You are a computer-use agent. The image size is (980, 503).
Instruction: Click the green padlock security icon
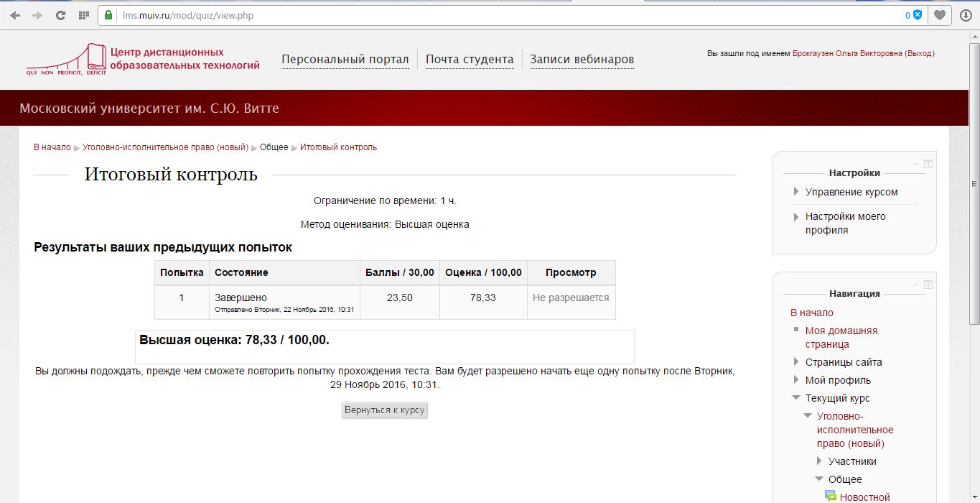[108, 15]
